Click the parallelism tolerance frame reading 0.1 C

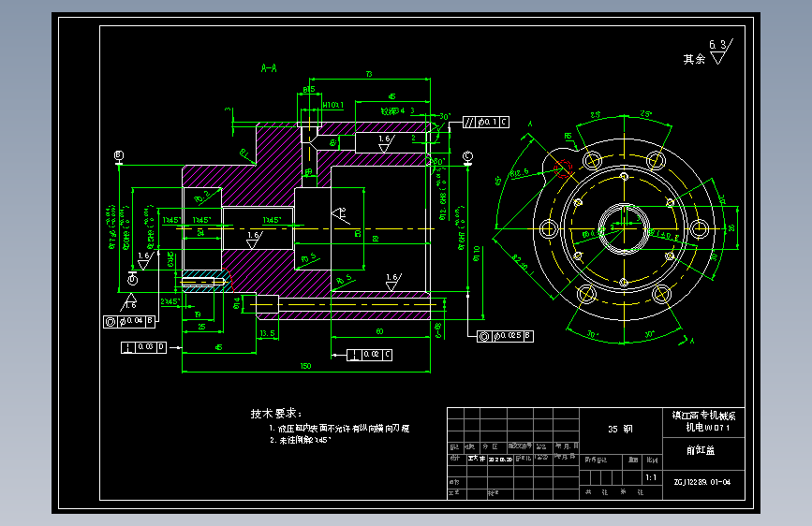pyautogui.click(x=486, y=123)
